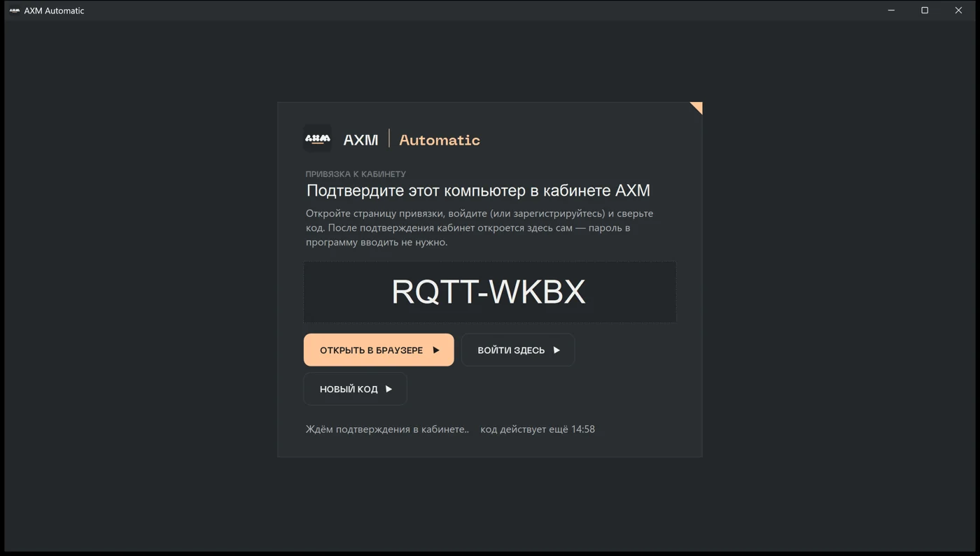Screen dimensions: 980x556
Task: Click the ОТКРЫТЬ В БРАУЗЕРЕ button
Action: 379,350
